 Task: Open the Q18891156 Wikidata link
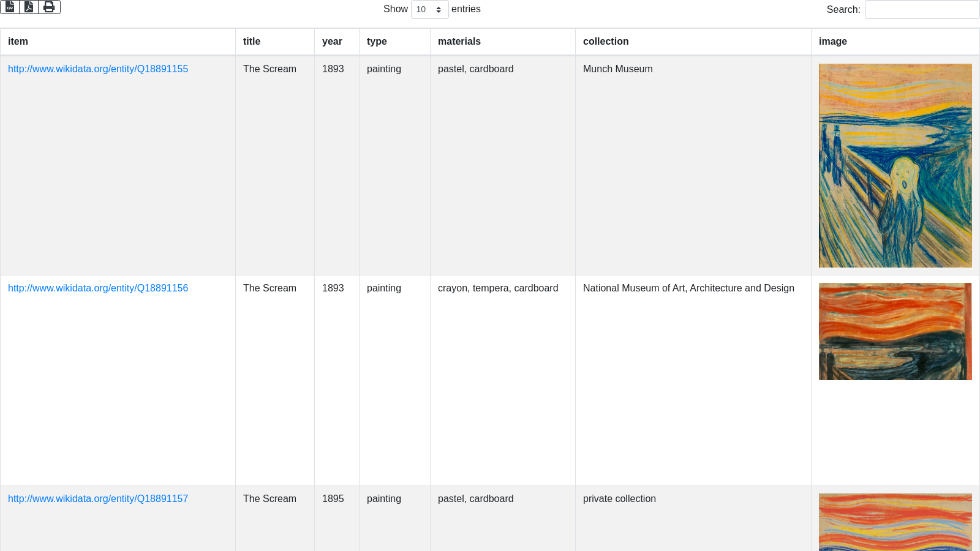(98, 288)
